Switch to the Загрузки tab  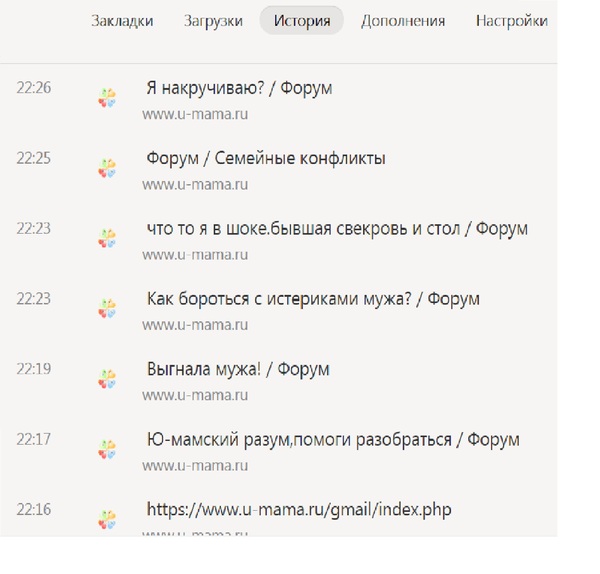(213, 20)
